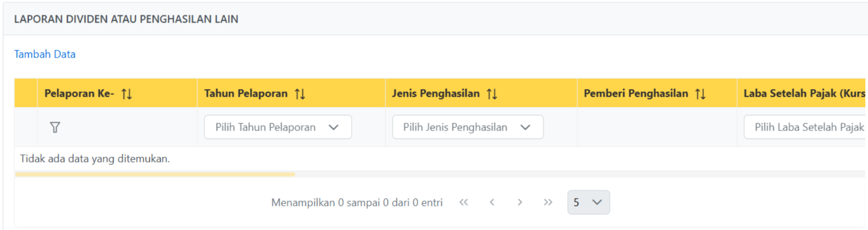Screen dimensions: 868x230
Task: Go to the next page of entries
Action: (x=520, y=202)
